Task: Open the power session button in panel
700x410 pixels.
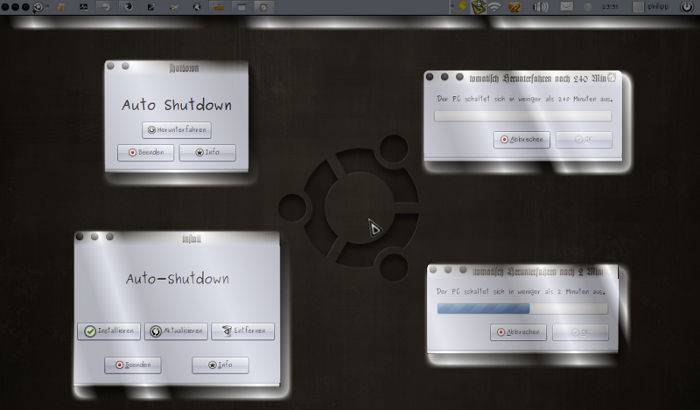Action: click(x=687, y=7)
